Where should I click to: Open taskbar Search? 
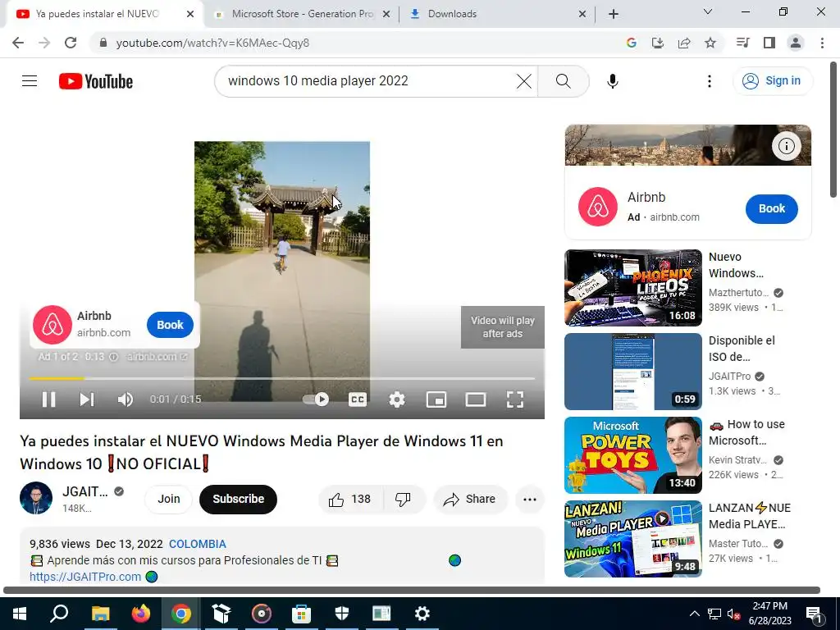[59, 614]
